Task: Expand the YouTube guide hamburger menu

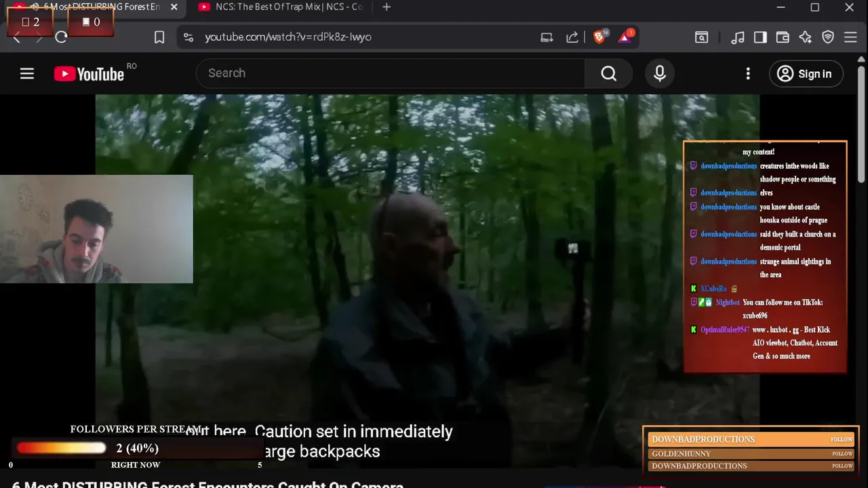Action: [x=27, y=74]
